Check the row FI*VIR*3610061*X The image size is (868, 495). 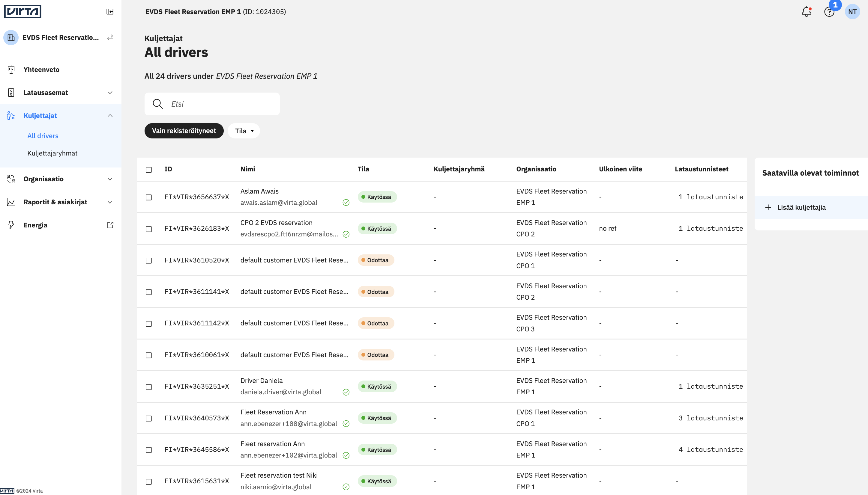(149, 355)
